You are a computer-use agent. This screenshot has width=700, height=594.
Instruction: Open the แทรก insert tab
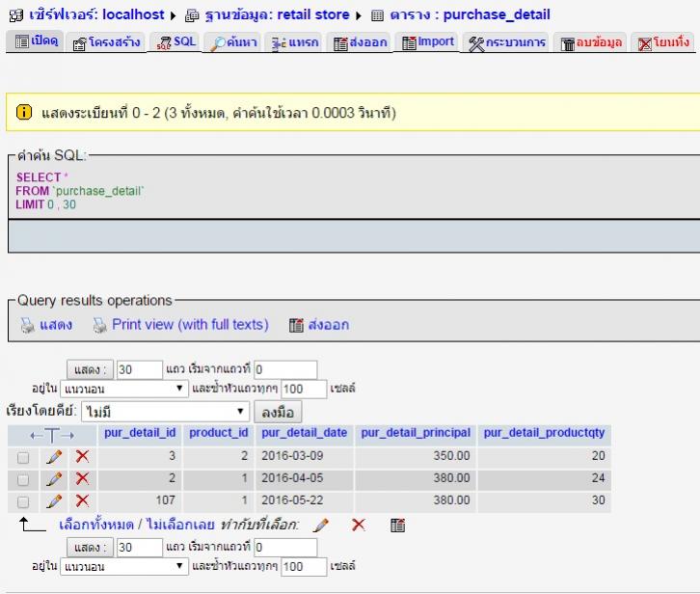[295, 42]
